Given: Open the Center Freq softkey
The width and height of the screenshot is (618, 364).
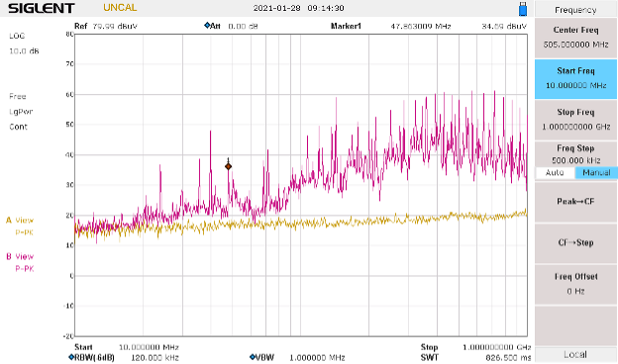Looking at the screenshot, I should coord(575,38).
